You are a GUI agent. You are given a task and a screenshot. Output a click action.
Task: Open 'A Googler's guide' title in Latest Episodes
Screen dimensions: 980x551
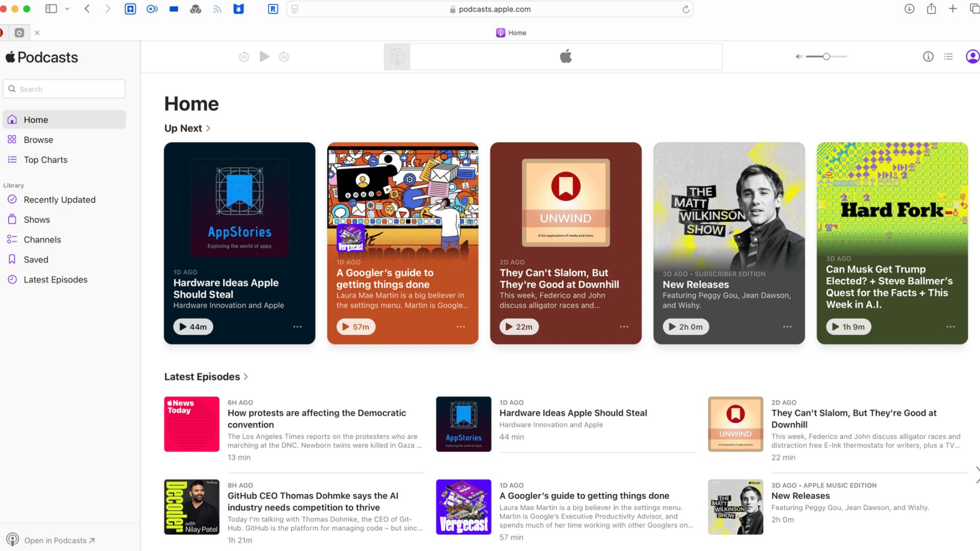coord(584,495)
